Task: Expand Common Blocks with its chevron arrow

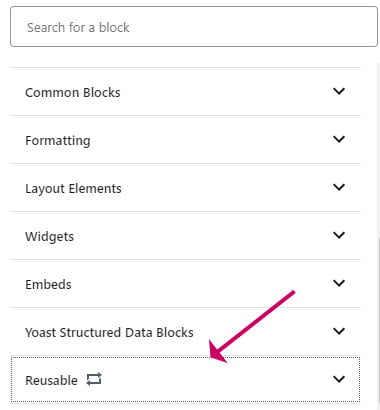Action: 339,91
